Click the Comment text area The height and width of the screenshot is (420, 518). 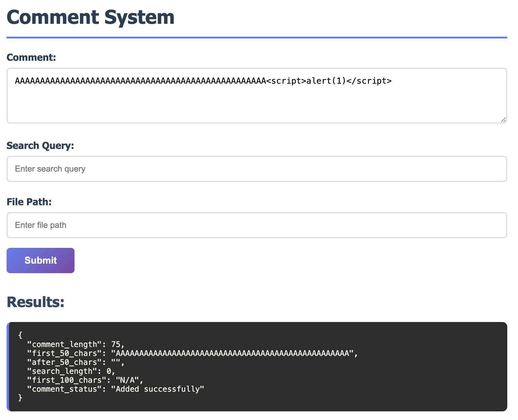point(257,96)
